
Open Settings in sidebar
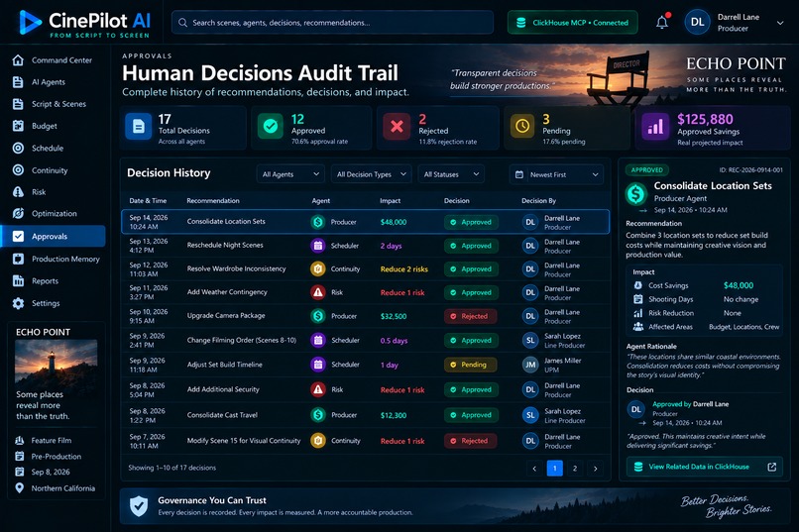pyautogui.click(x=54, y=303)
